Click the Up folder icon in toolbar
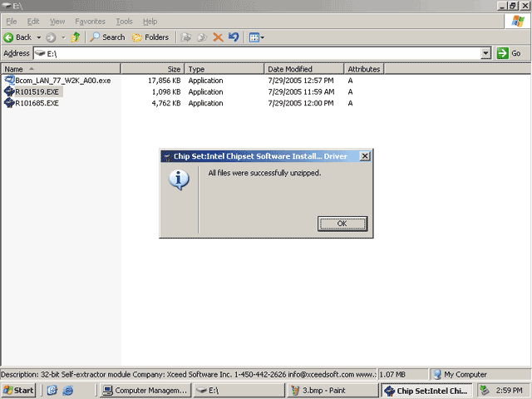This screenshot has height=399, width=532. tap(76, 37)
